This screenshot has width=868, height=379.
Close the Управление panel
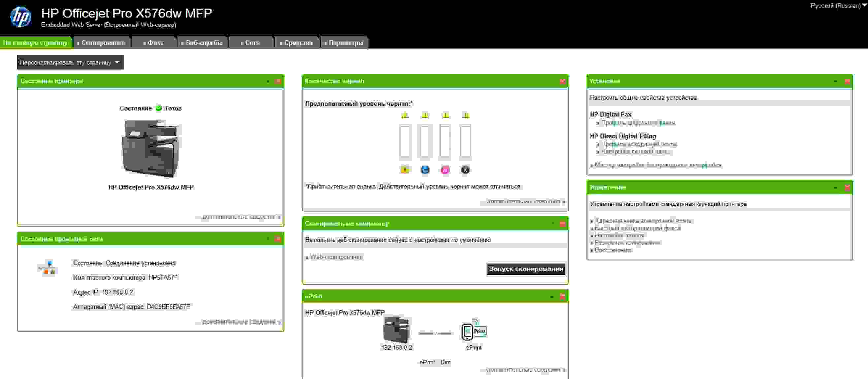point(847,188)
